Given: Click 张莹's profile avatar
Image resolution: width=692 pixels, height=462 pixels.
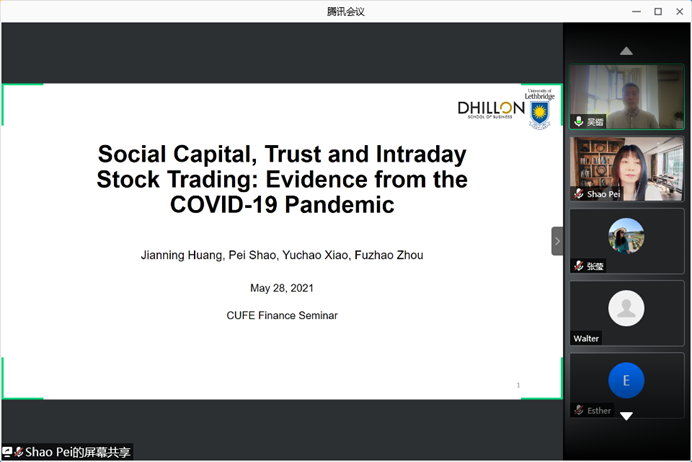Looking at the screenshot, I should pos(627,235).
